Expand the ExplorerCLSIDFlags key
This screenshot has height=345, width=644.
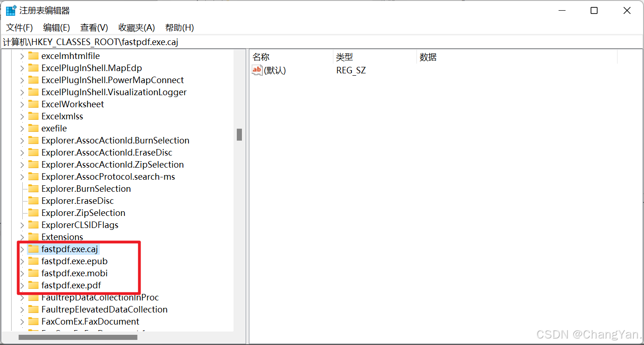tap(22, 225)
